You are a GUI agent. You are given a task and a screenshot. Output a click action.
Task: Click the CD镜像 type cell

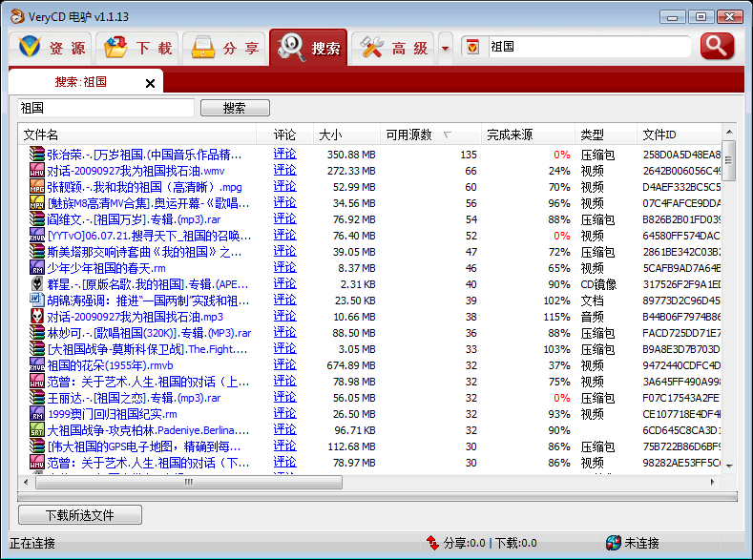598,284
